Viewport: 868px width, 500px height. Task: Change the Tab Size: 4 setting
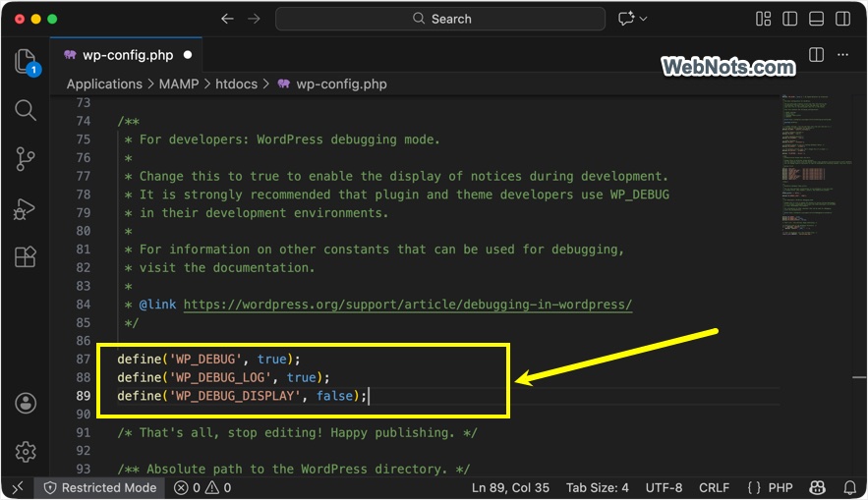coord(598,488)
